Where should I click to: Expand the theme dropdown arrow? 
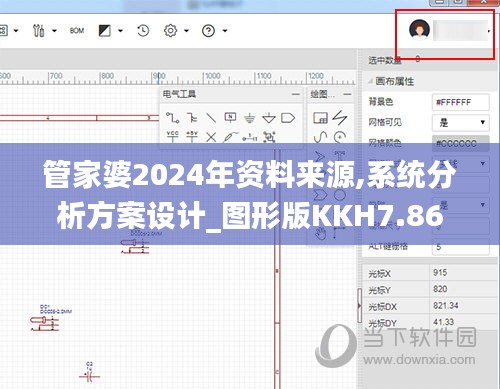(x=120, y=31)
